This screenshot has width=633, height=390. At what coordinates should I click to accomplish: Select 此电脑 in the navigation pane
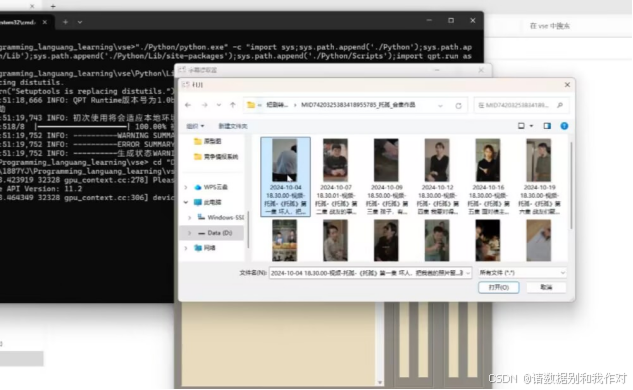[208, 202]
